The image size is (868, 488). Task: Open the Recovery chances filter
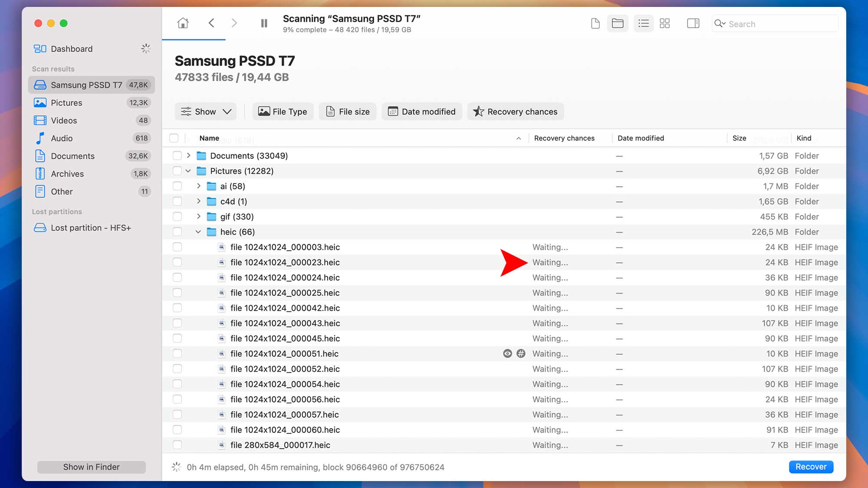pos(516,112)
